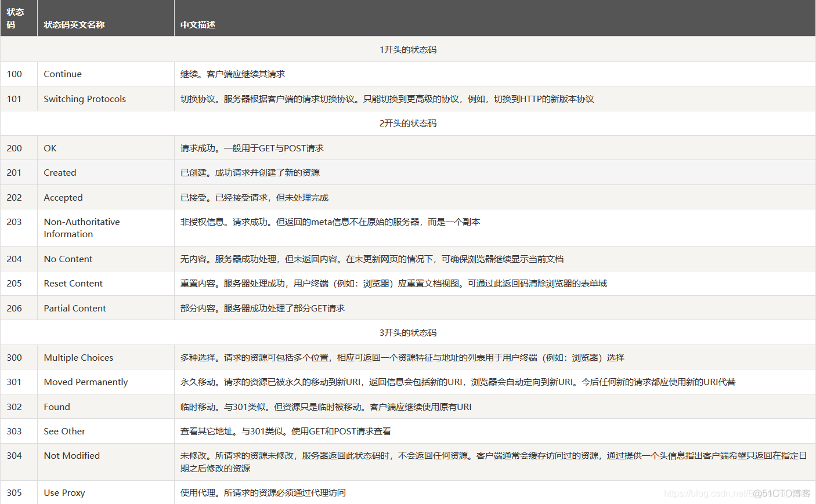The width and height of the screenshot is (816, 504).
Task: Click status code 101 cell
Action: point(19,99)
